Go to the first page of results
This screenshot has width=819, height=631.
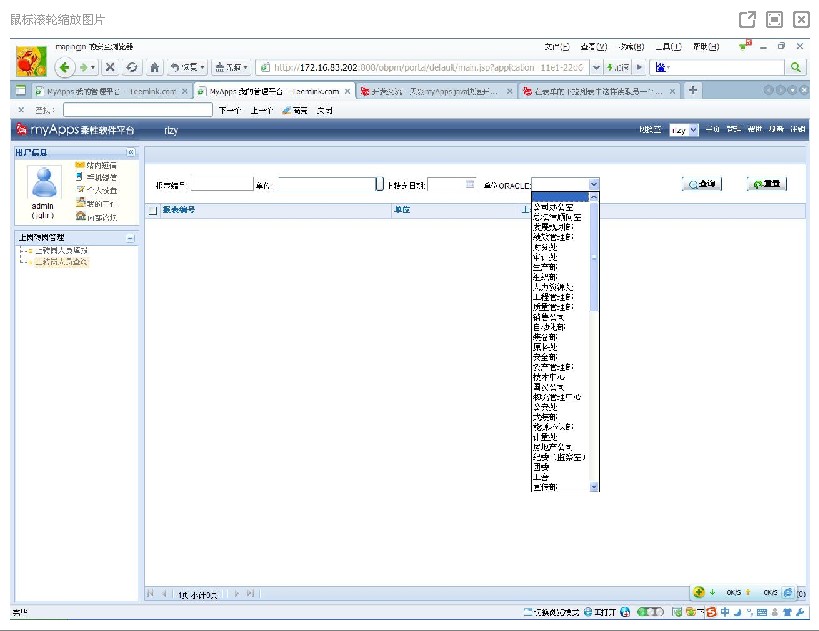[150, 593]
